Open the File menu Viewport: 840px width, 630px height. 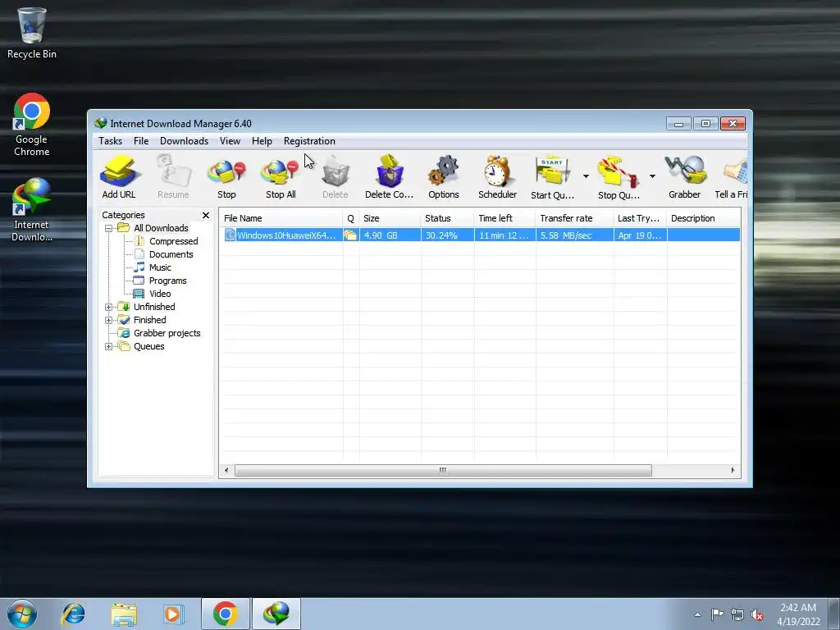[141, 141]
